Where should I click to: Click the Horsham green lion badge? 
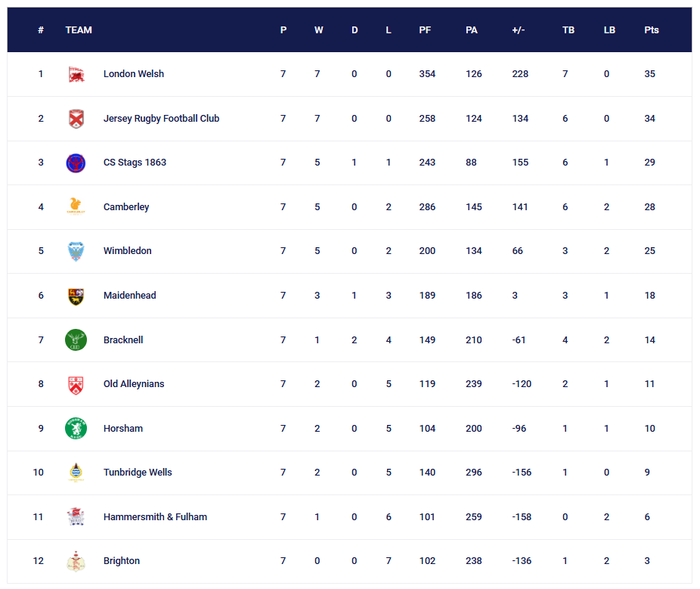[x=76, y=428]
